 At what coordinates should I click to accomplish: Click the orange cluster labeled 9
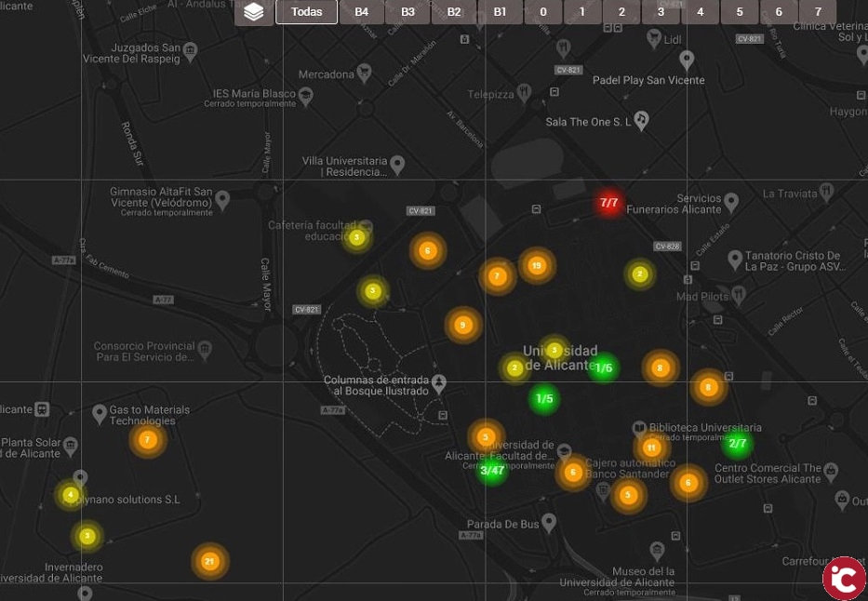click(x=462, y=326)
